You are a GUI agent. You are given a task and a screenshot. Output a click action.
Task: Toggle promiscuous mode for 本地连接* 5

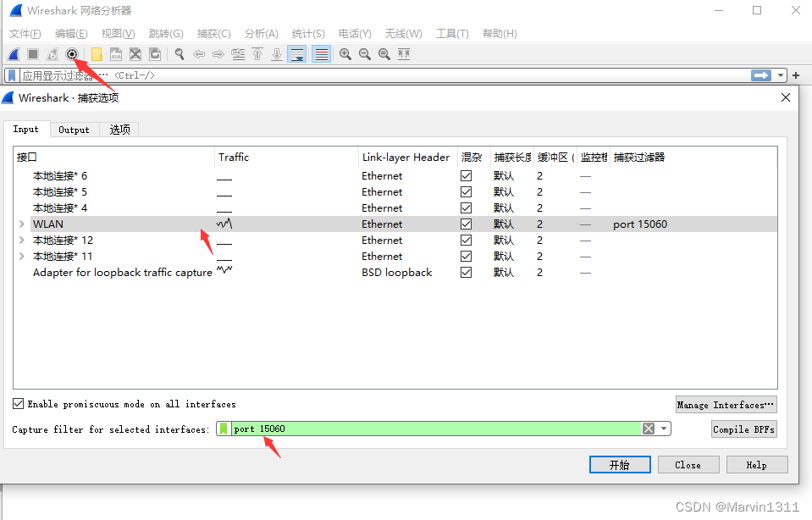(466, 191)
